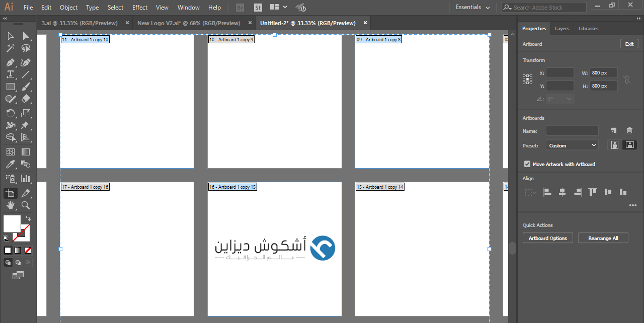The height and width of the screenshot is (323, 644).
Task: Switch to the Layers panel tab
Action: 562,28
